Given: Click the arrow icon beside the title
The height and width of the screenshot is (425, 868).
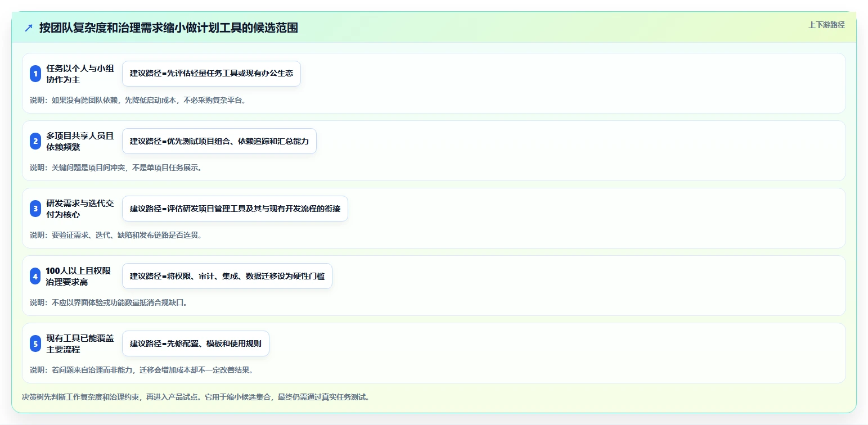Looking at the screenshot, I should [x=29, y=28].
